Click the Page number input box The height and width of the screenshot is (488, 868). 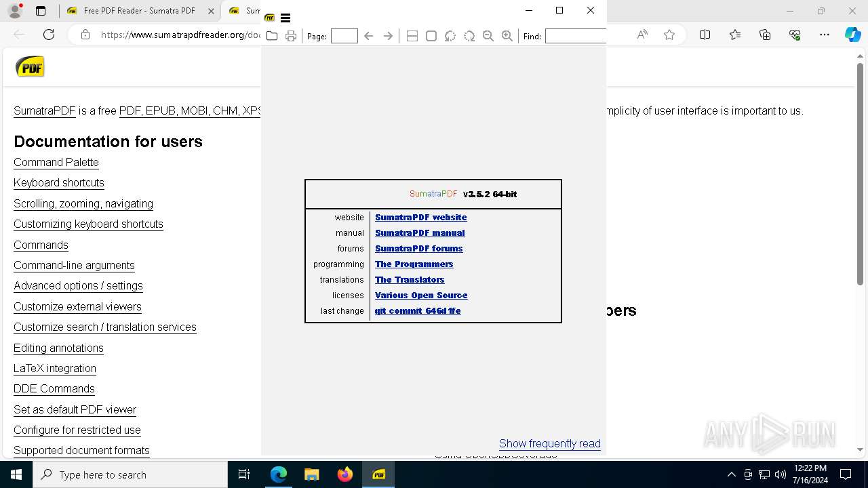(344, 36)
